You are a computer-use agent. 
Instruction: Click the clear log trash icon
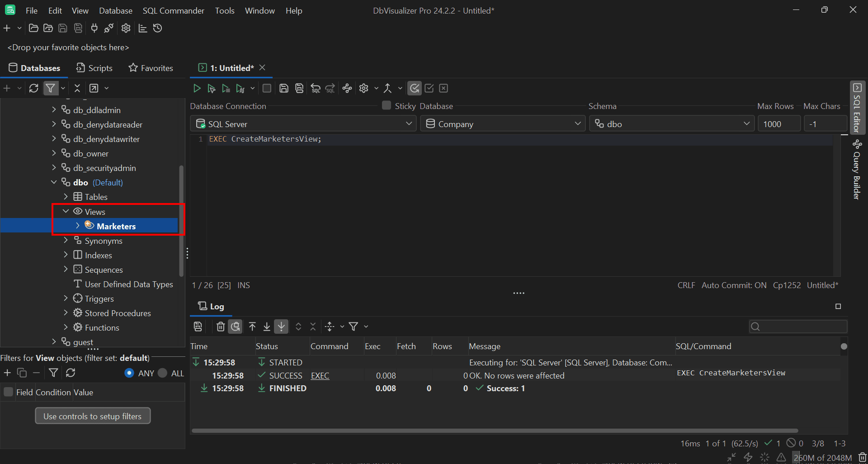(x=221, y=327)
